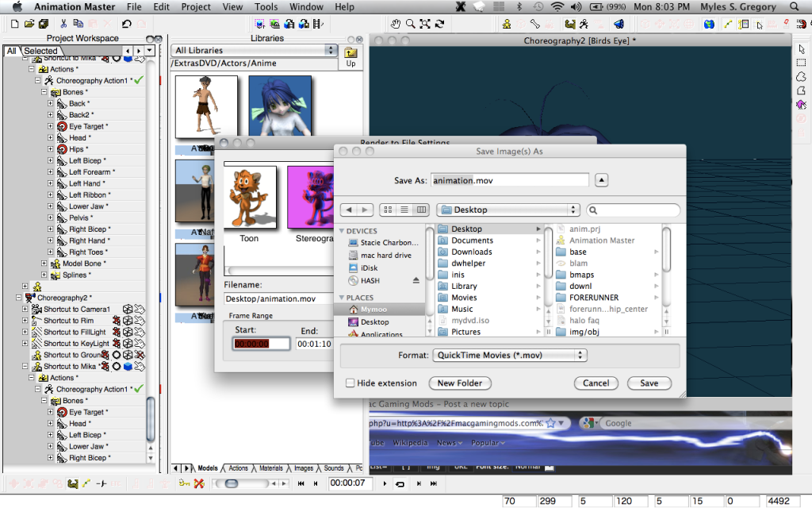Select the lasso selection tool
The image size is (812, 508).
(x=801, y=77)
